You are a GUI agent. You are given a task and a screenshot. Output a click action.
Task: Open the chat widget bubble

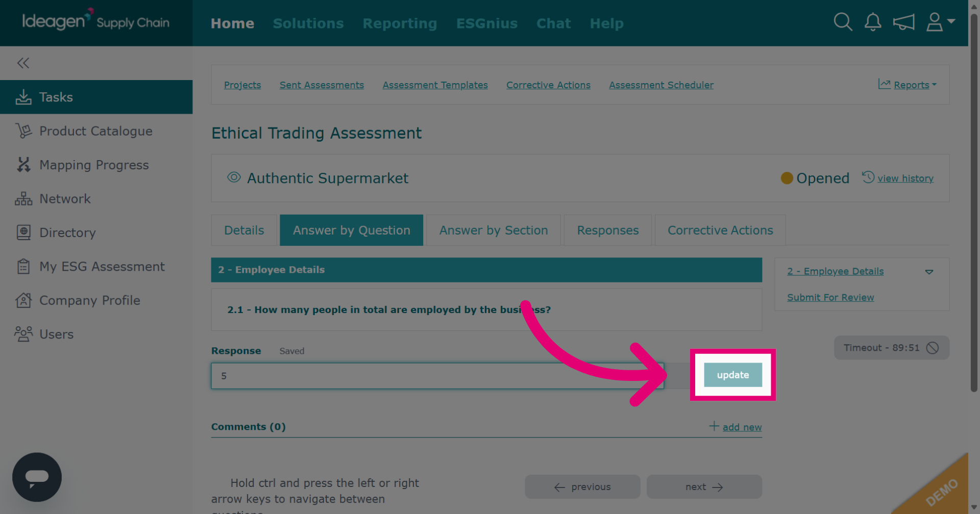pyautogui.click(x=37, y=477)
